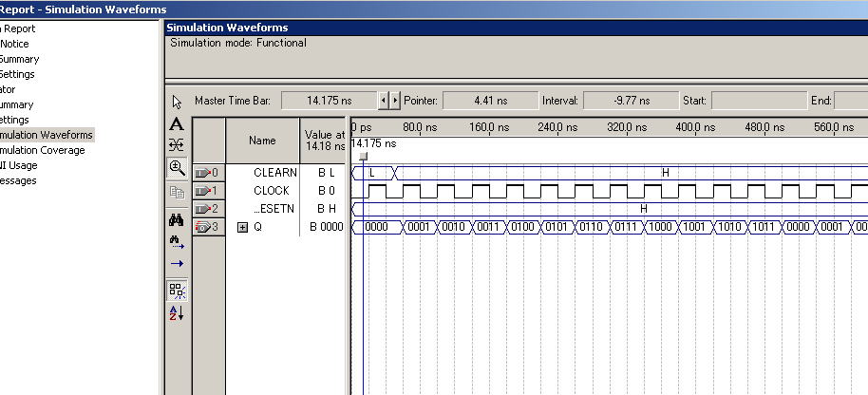Click the CLOCK signal name
Screen dimensions: 868x395
(x=272, y=191)
